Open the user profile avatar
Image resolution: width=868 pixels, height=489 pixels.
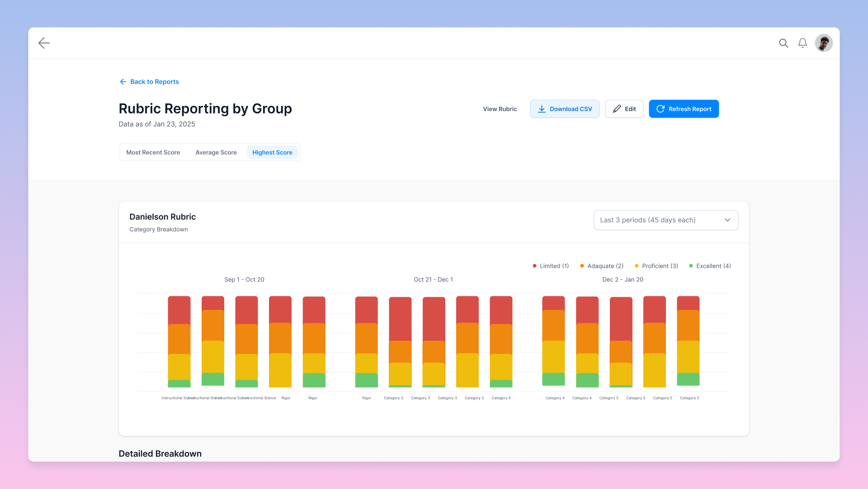pyautogui.click(x=824, y=43)
